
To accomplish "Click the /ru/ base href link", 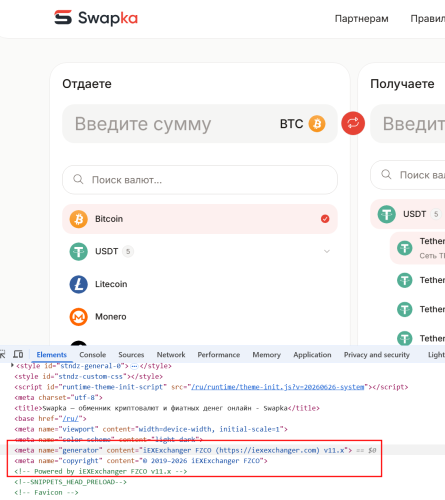I will [x=70, y=419].
